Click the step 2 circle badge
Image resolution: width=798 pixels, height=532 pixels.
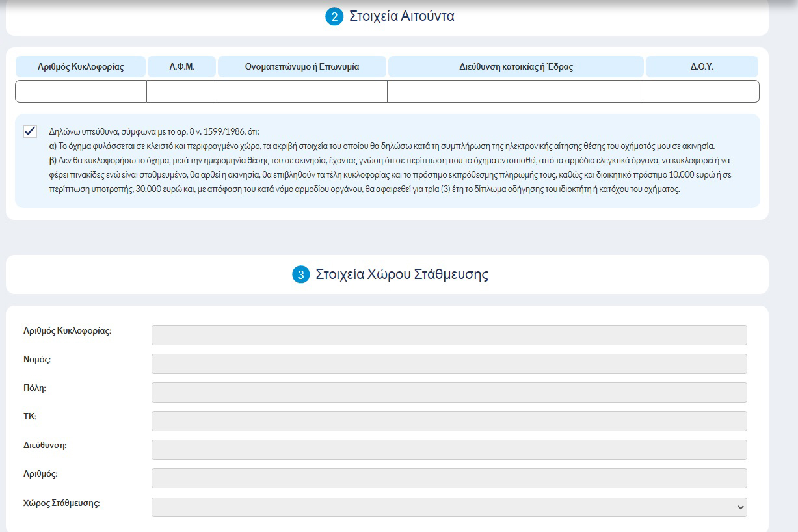pos(334,17)
